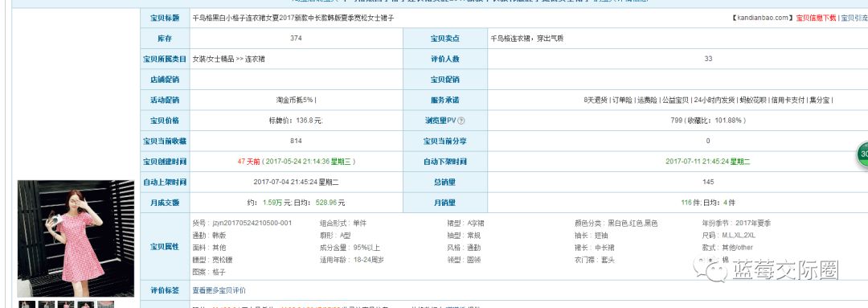Viewport: 868px width, 308px height.
Task: Click the 集分宝 service promise
Action: [819, 101]
